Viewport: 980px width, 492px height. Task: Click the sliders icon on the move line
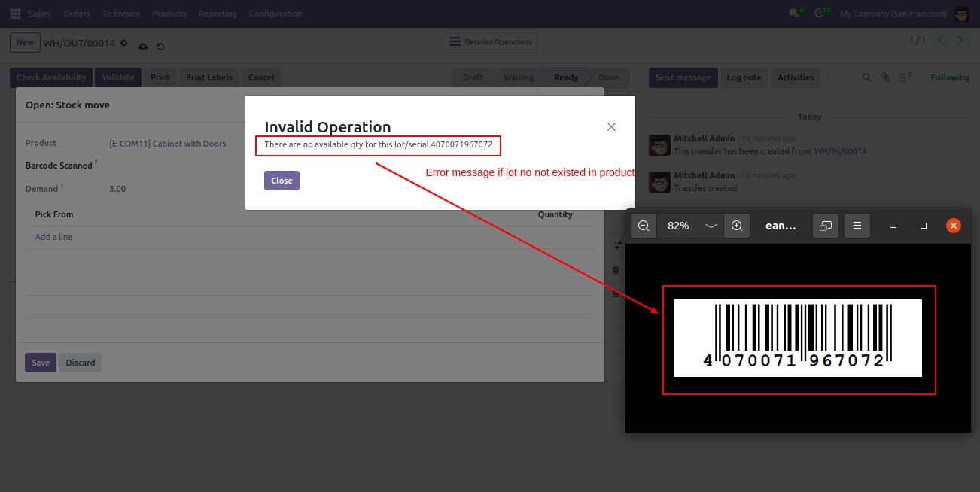click(617, 245)
